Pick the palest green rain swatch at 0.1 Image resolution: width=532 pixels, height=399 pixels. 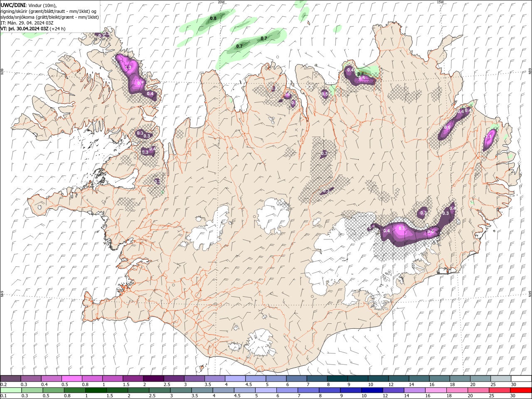11,390
